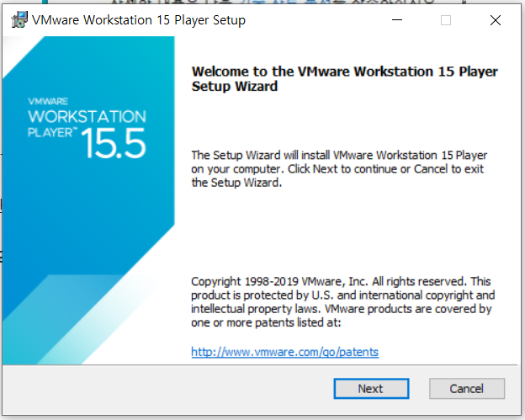Click Next to continue setup

[x=371, y=389]
